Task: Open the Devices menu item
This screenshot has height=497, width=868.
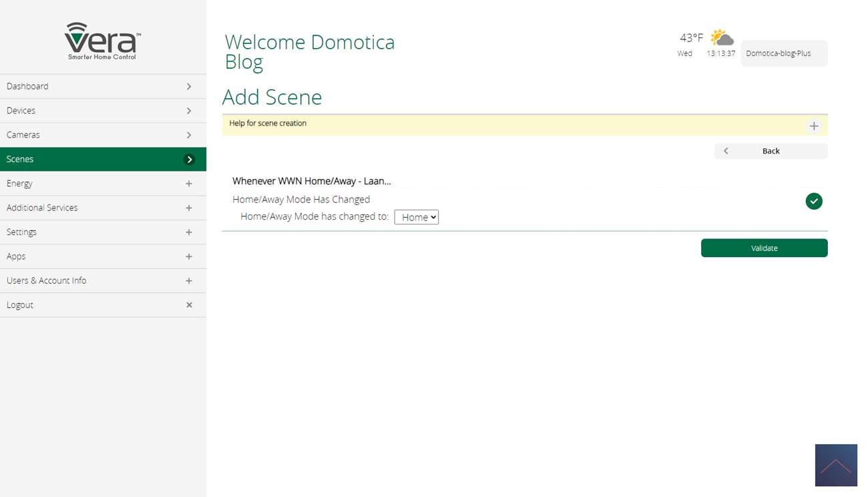Action: (21, 111)
